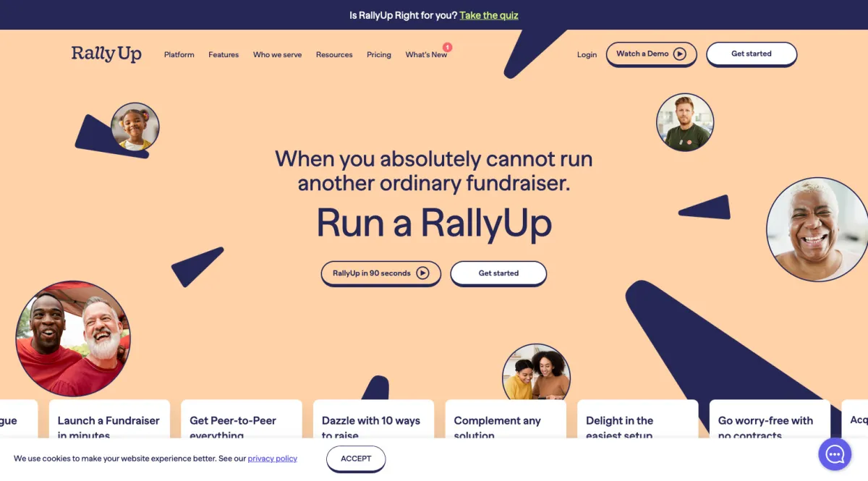Accept the cookies notice
Screen dimensions: 868x481
click(x=356, y=459)
